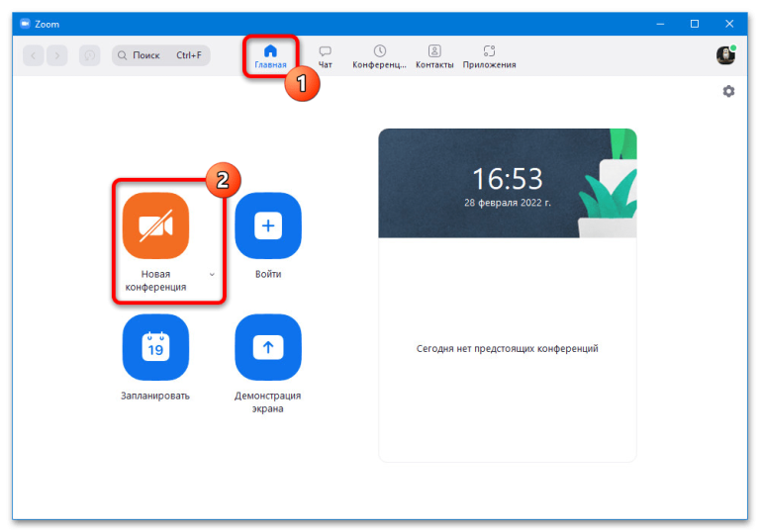Go forward with the right arrow button
Viewport: 760px width, 532px height.
[x=57, y=55]
